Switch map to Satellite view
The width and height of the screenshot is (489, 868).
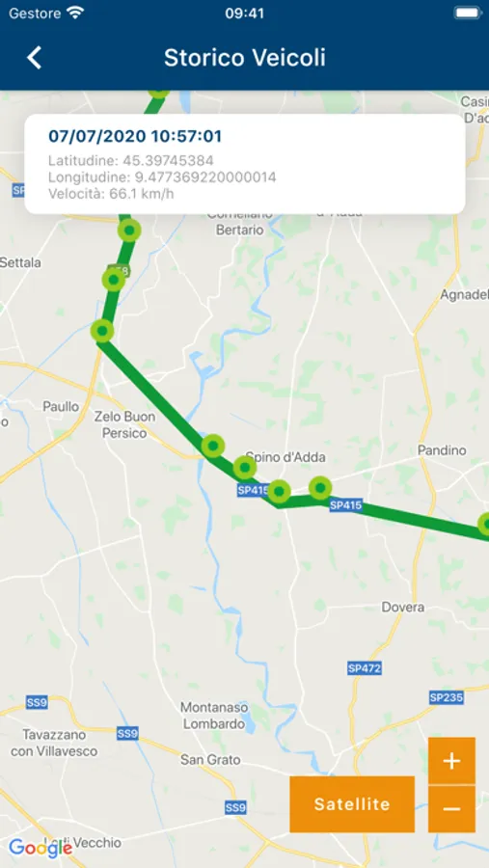point(352,803)
